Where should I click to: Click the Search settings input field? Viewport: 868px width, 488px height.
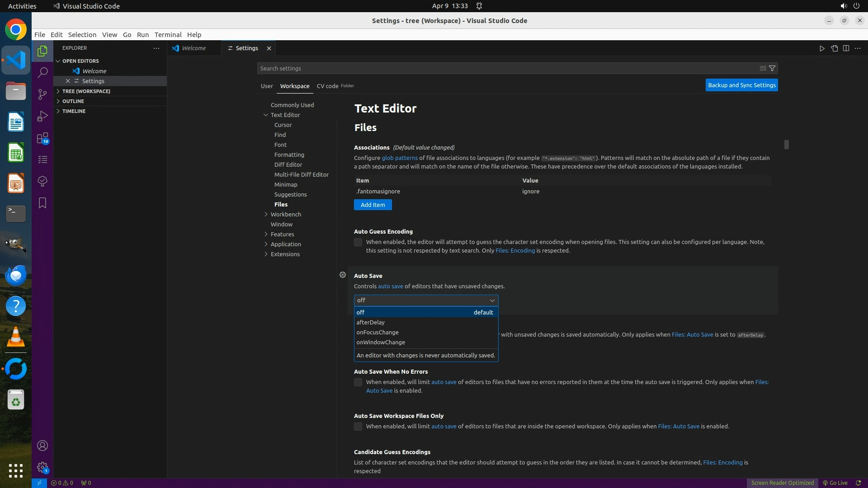pos(506,68)
